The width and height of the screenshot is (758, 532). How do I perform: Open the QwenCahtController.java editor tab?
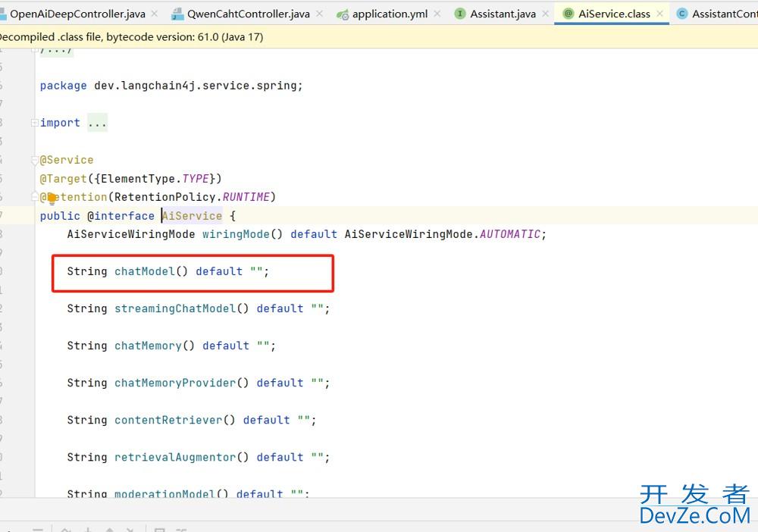[x=248, y=14]
